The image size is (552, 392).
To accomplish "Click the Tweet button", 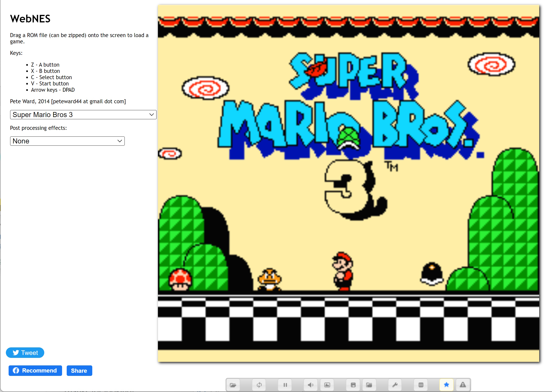I will pos(25,353).
